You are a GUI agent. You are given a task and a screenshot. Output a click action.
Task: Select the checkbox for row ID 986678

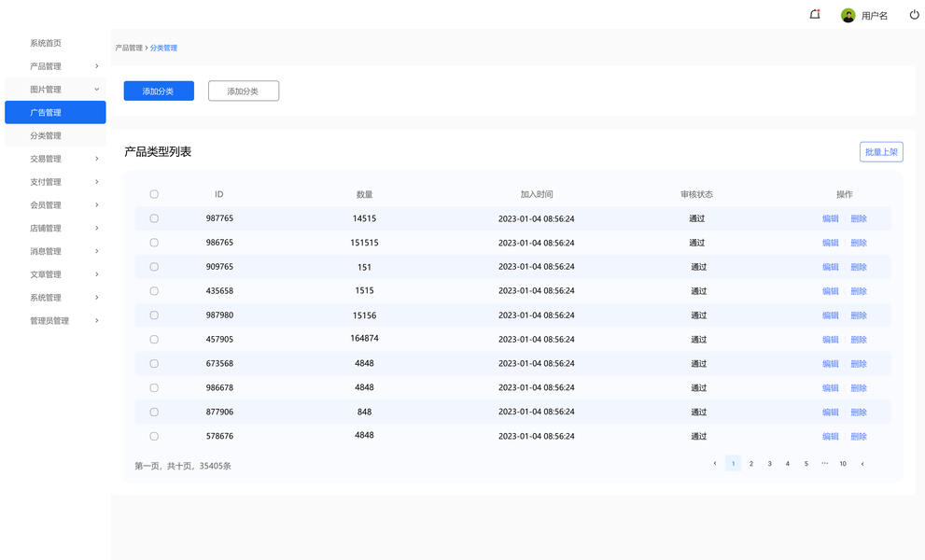coord(154,387)
